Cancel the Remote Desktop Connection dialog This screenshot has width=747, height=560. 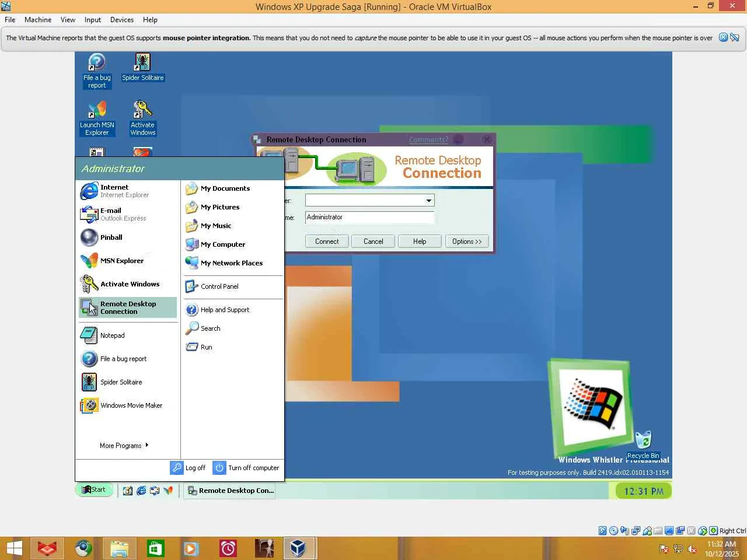373,242
